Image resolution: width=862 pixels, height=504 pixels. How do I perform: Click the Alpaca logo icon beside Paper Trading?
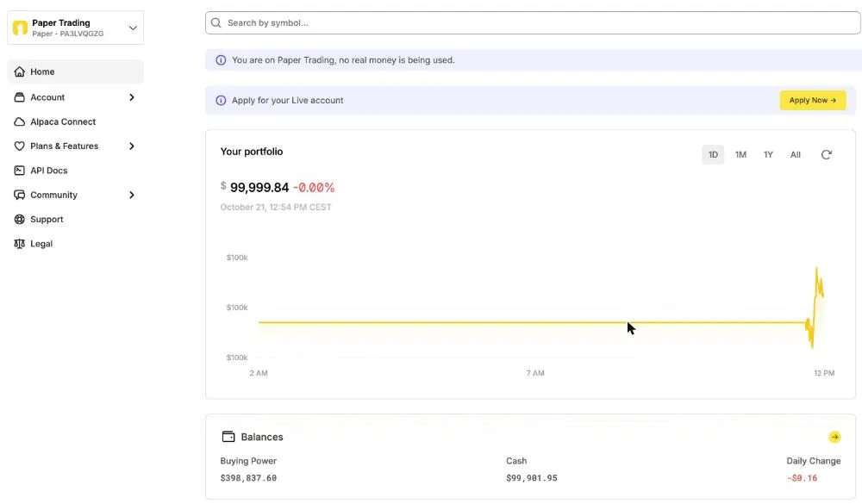tap(21, 28)
